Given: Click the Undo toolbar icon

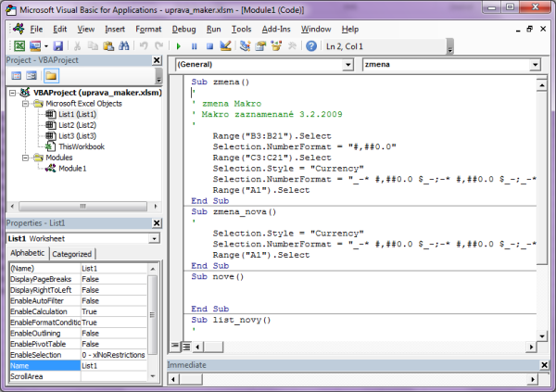Looking at the screenshot, I should click(144, 46).
